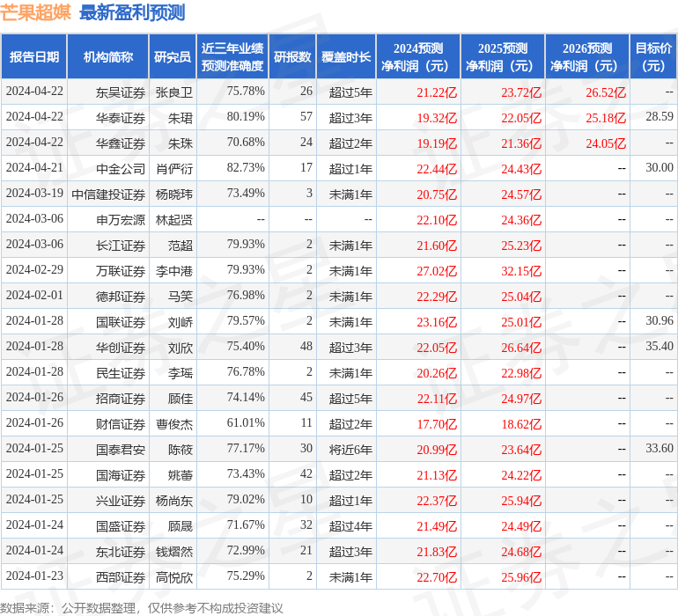The width and height of the screenshot is (678, 616).
Task: Click target price 30.00
Action: 660,168
